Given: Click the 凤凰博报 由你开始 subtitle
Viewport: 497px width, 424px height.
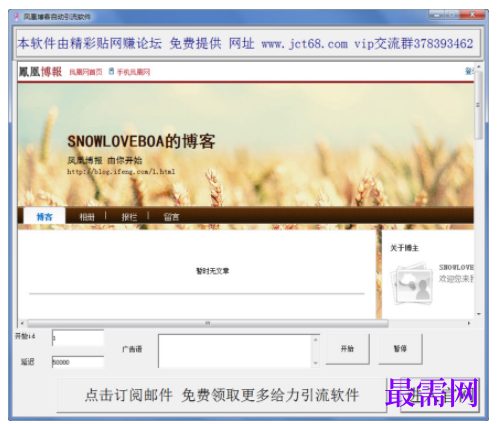Looking at the screenshot, I should click(105, 161).
